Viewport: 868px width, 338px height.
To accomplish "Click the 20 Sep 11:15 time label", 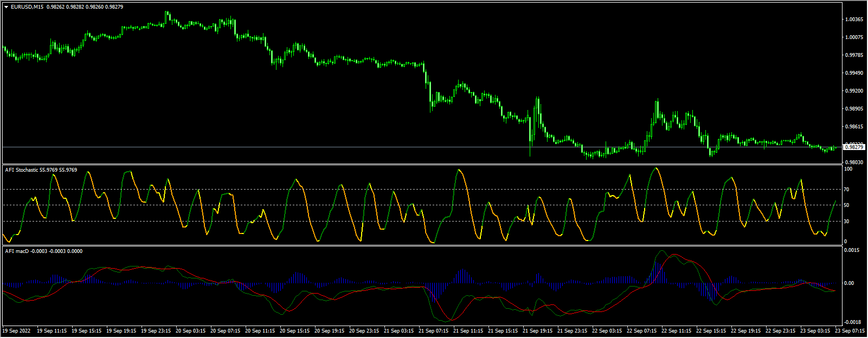I will (x=261, y=330).
